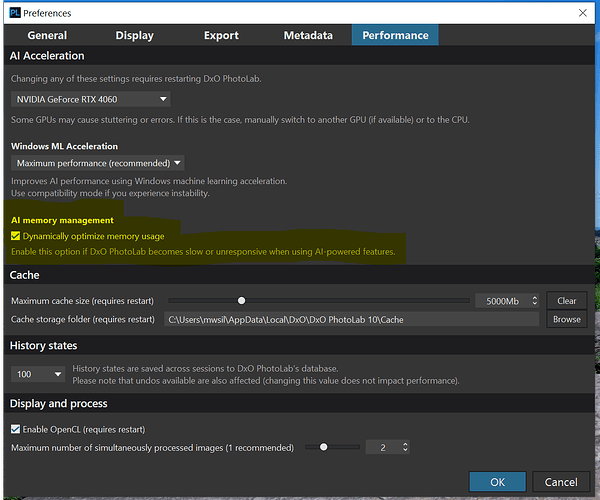The image size is (600, 500).
Task: Open the History states 100 dropdown
Action: pyautogui.click(x=38, y=374)
